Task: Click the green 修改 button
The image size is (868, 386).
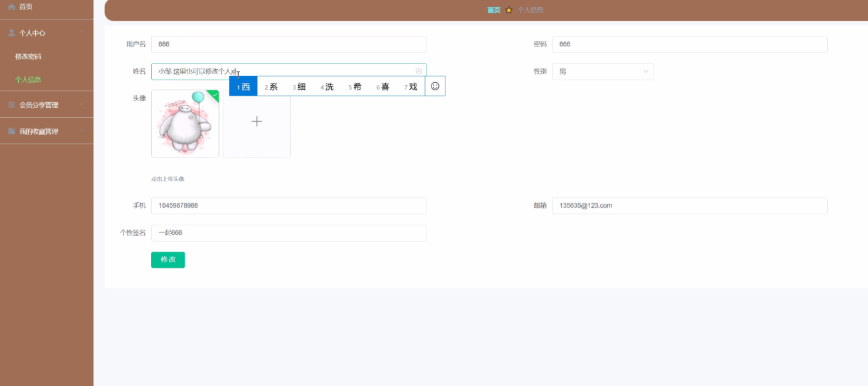Action: (167, 260)
